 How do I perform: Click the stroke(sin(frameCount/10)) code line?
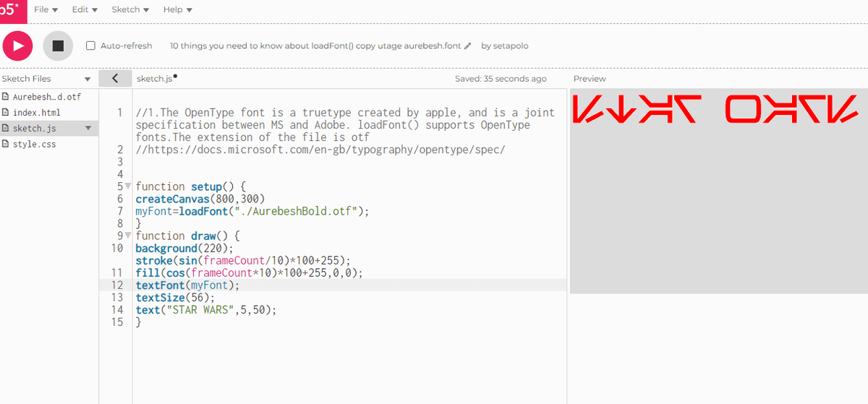243,260
